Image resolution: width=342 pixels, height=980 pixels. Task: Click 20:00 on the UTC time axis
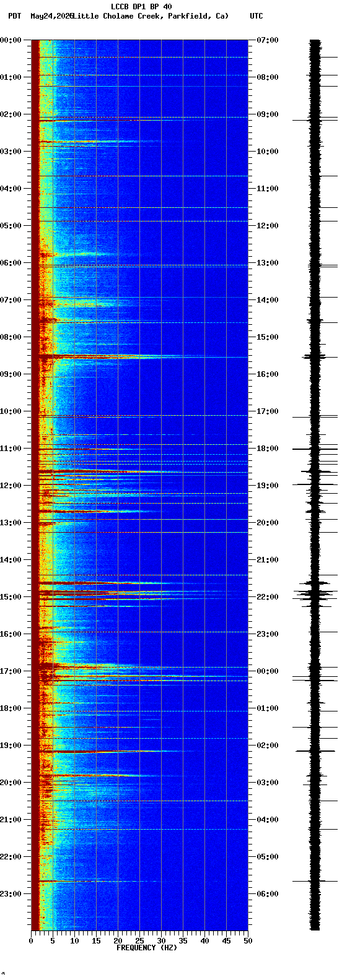[x=268, y=523]
